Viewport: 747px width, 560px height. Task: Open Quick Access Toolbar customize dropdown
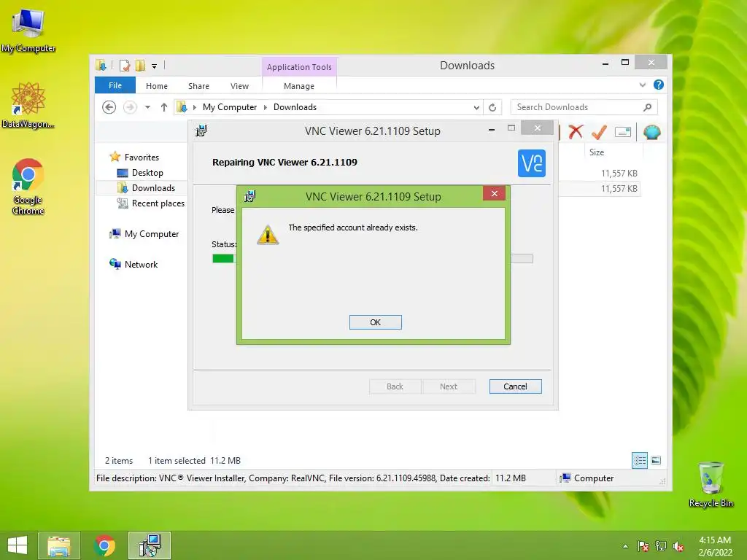coord(155,66)
